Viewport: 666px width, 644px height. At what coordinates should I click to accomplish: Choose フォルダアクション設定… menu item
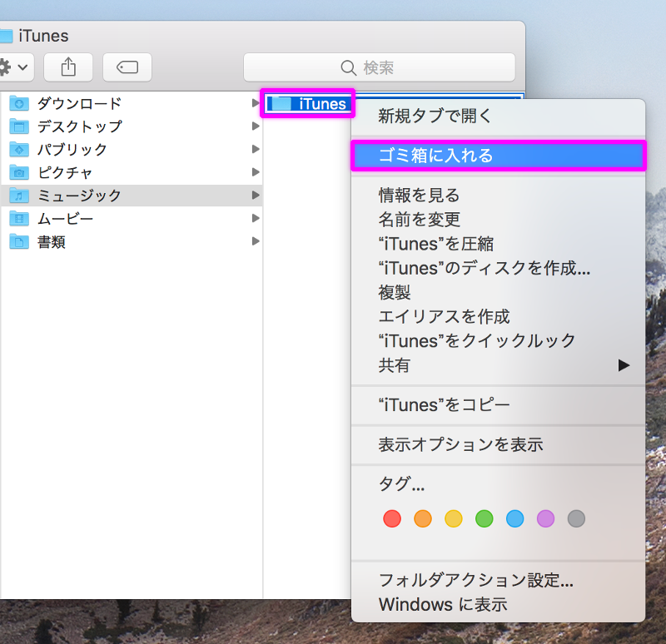(x=498, y=580)
